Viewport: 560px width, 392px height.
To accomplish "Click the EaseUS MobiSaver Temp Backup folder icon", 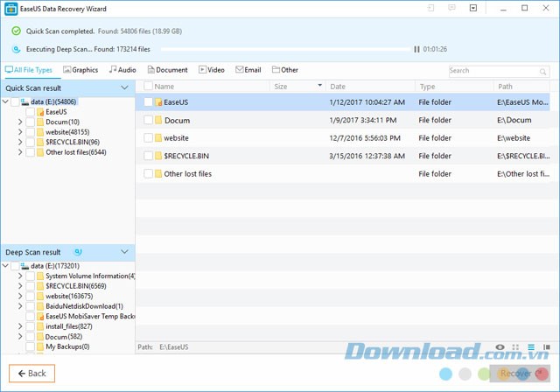I will (x=40, y=317).
